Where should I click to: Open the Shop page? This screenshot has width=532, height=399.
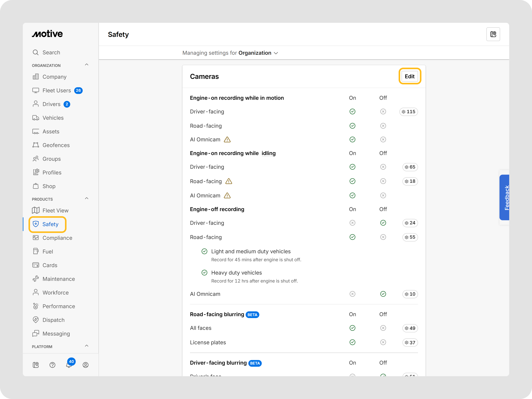tap(44, 186)
